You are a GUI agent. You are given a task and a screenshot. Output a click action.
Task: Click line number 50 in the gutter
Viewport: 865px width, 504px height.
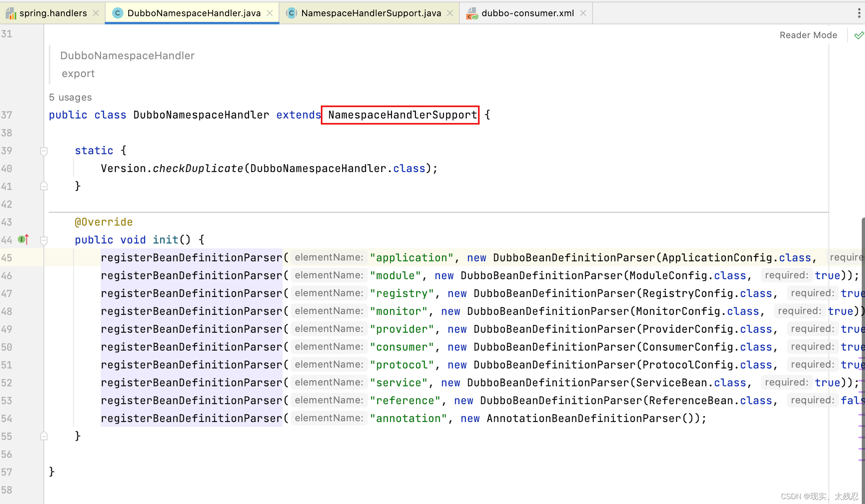tap(7, 347)
